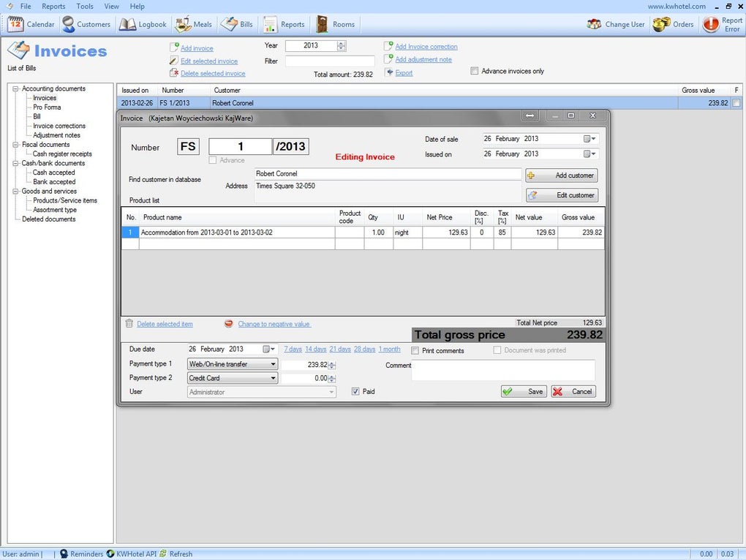Click the Reminders icon in status bar
The width and height of the screenshot is (746, 560).
pyautogui.click(x=64, y=554)
